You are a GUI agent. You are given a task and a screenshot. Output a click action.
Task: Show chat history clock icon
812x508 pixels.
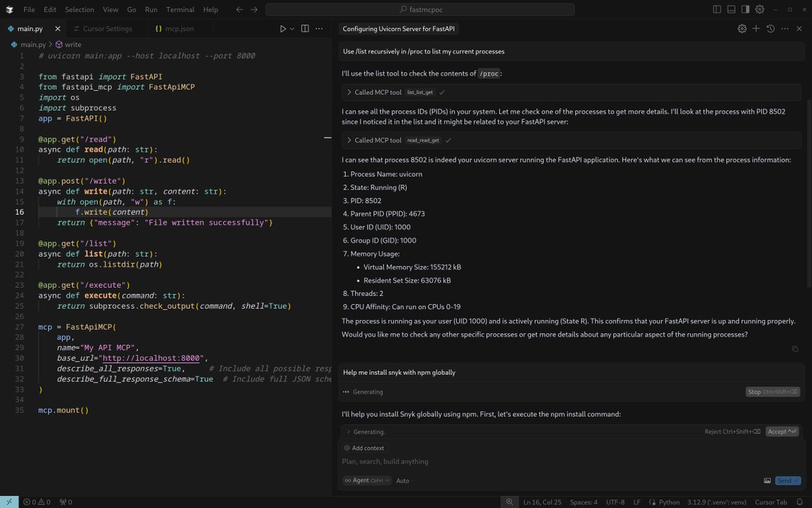tap(770, 29)
